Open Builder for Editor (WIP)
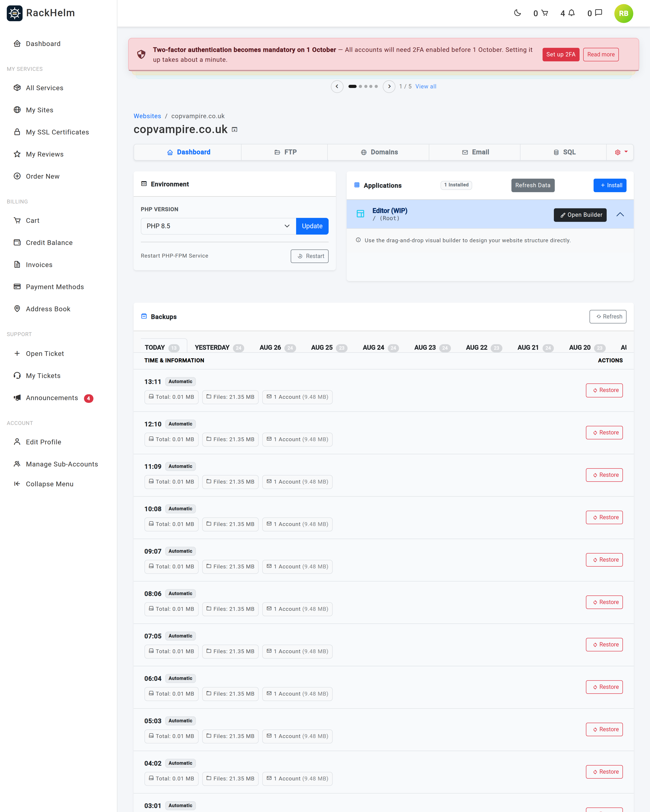This screenshot has height=812, width=650. tap(580, 215)
